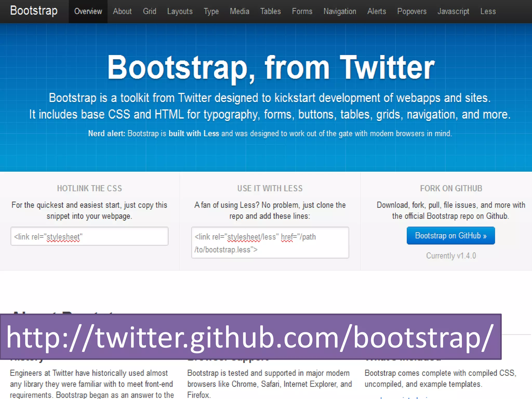Open the Alerts nav item
Image resolution: width=532 pixels, height=399 pixels.
[377, 11]
